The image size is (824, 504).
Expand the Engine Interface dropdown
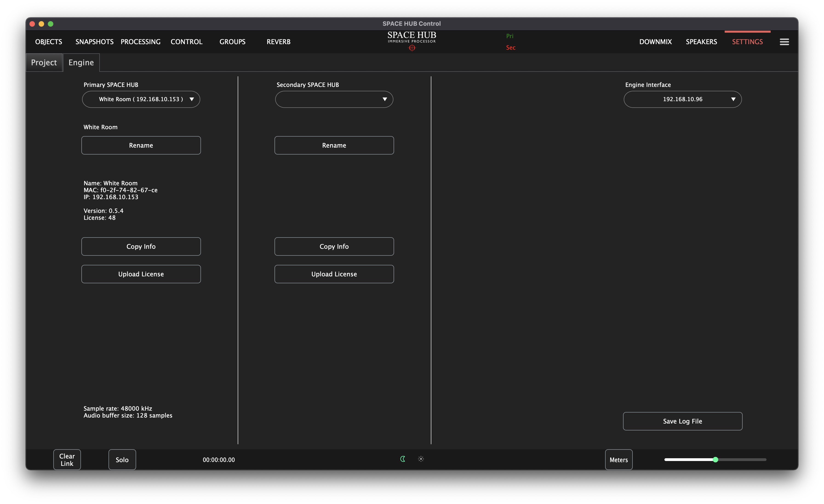click(x=683, y=99)
